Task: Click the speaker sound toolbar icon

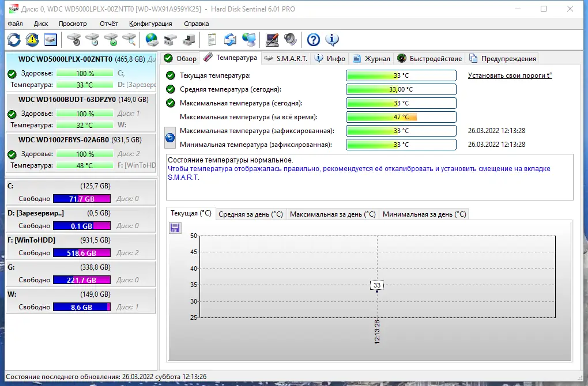Action: pyautogui.click(x=290, y=39)
